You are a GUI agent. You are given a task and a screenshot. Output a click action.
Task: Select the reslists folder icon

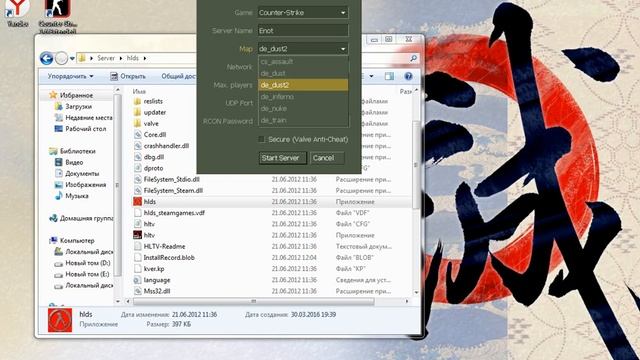coord(137,101)
